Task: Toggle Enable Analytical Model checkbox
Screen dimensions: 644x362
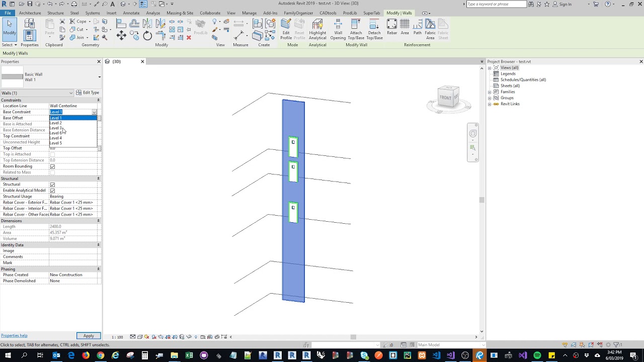Action: 52,191
